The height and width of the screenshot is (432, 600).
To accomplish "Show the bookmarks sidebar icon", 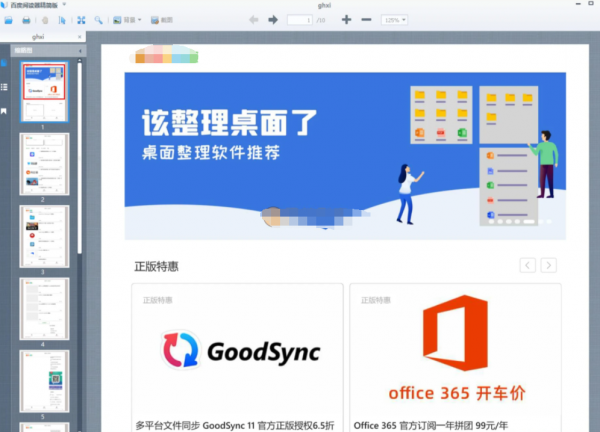I will 4,111.
